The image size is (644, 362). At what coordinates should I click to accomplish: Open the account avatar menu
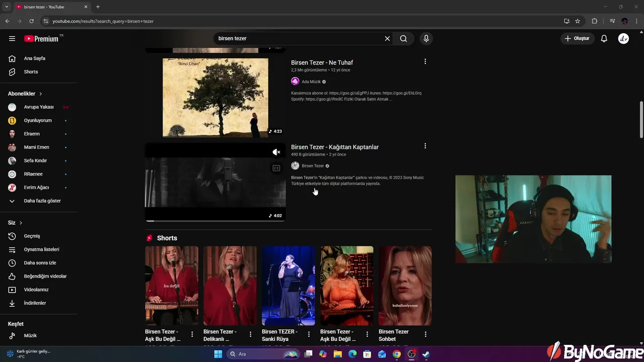click(623, 38)
